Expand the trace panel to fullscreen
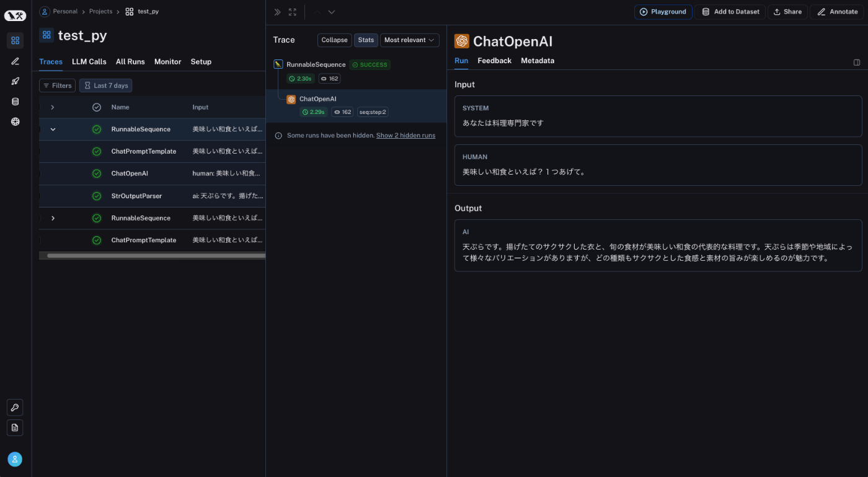The image size is (868, 477). pyautogui.click(x=293, y=12)
